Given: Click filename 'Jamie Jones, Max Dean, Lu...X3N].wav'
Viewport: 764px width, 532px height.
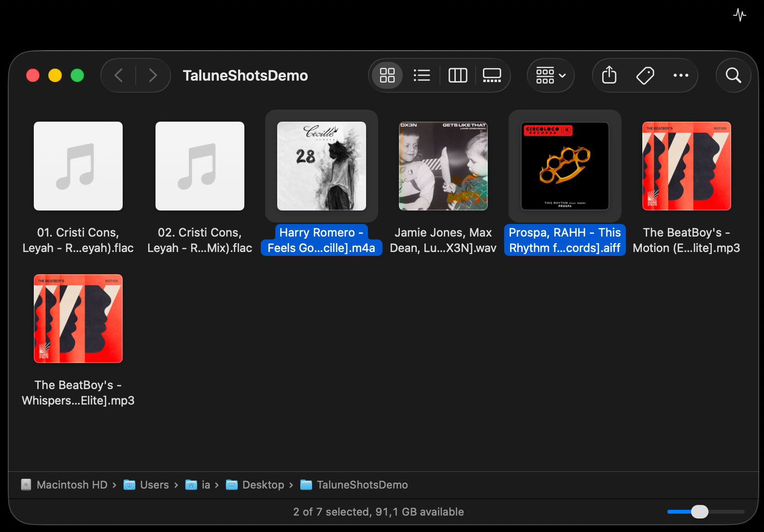Looking at the screenshot, I should [443, 240].
